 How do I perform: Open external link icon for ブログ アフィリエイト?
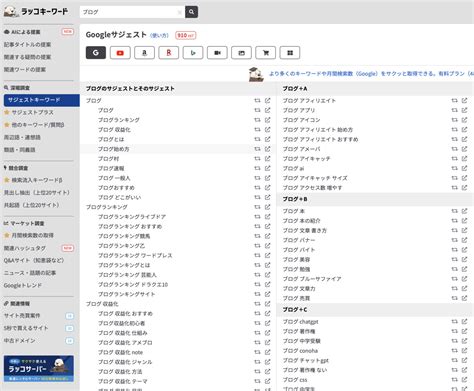(464, 100)
